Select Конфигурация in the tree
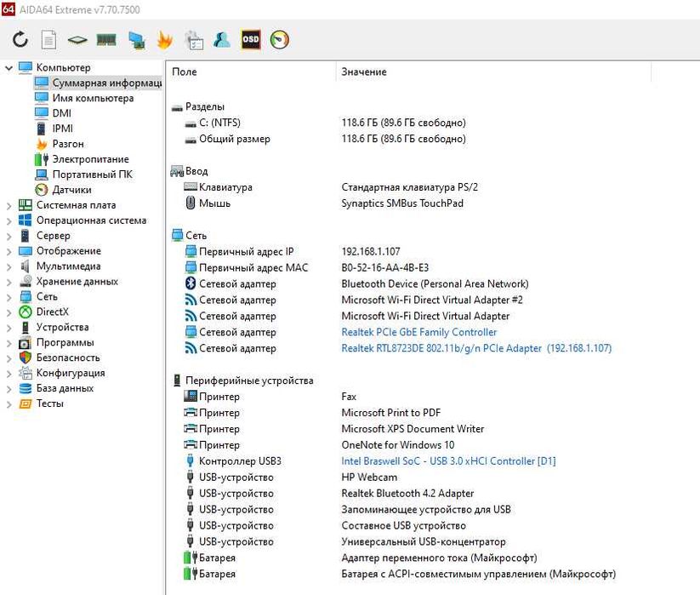 (71, 373)
